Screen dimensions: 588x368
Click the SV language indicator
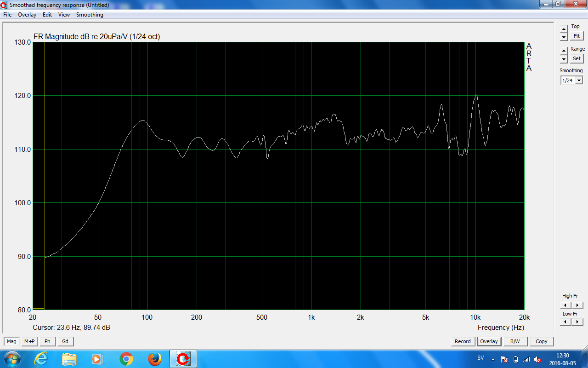point(481,358)
